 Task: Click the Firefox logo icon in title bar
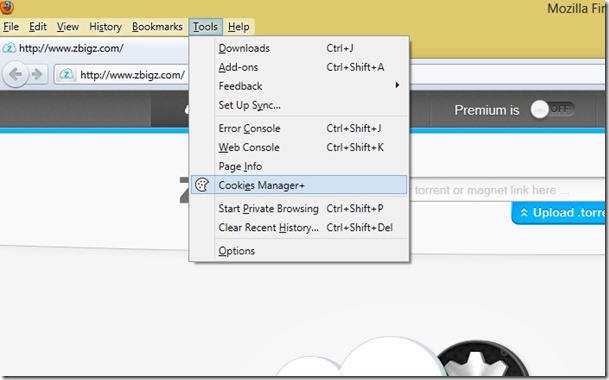tap(7, 7)
